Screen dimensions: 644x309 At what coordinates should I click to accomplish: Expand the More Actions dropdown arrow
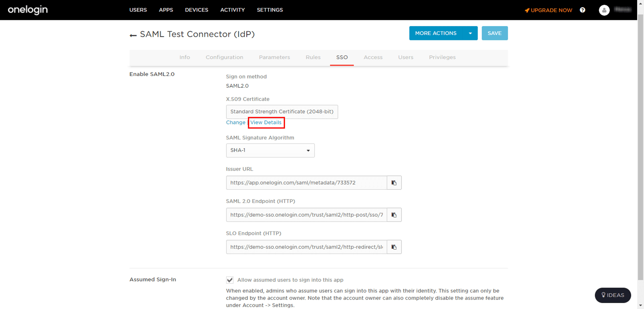click(470, 33)
